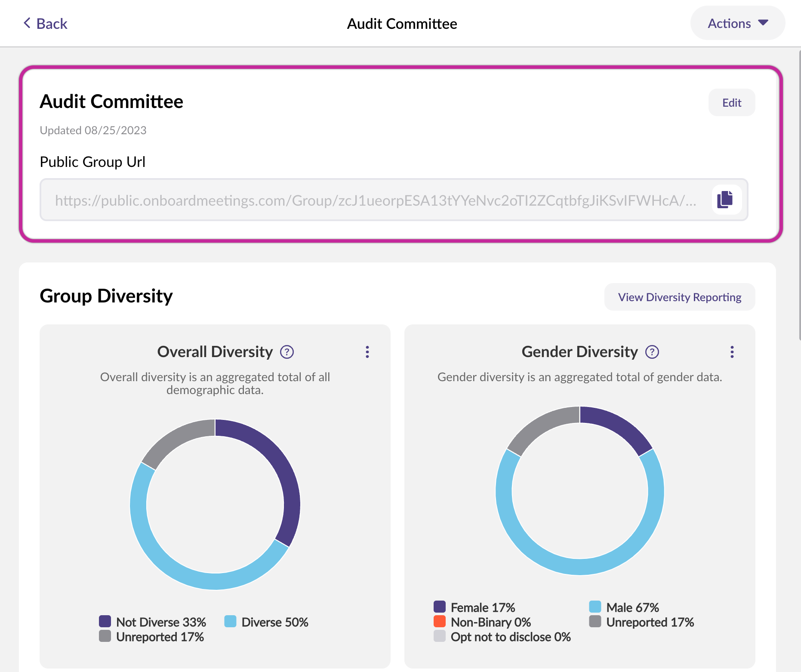The width and height of the screenshot is (801, 672).
Task: Open Overall Diversity help tooltip icon
Action: coord(287,352)
